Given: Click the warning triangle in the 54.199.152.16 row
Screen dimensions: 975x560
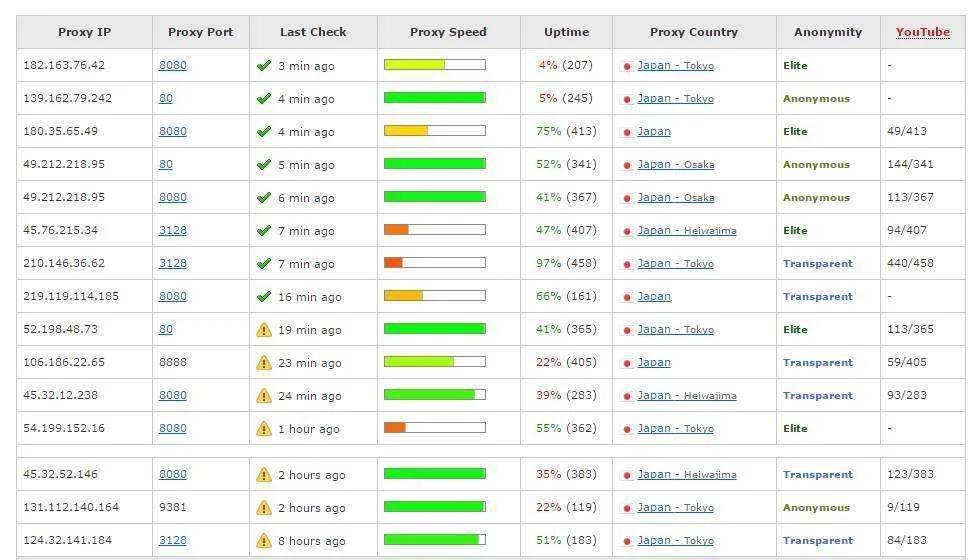Looking at the screenshot, I should point(264,428).
